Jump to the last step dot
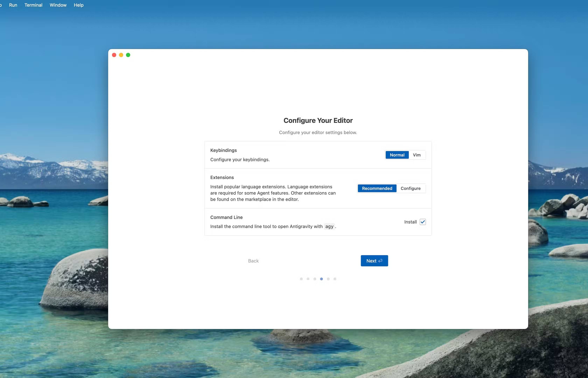This screenshot has height=378, width=588. (x=335, y=279)
